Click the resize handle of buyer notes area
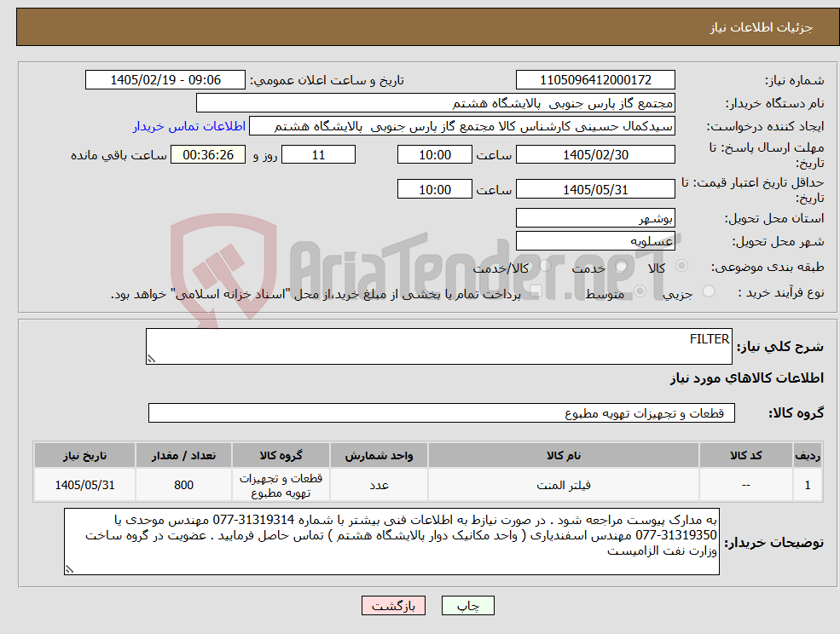840x634 pixels. pos(69,570)
